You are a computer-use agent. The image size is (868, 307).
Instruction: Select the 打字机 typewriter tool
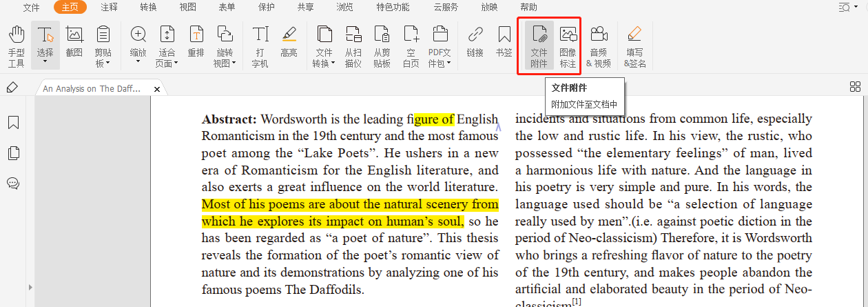coord(260,46)
